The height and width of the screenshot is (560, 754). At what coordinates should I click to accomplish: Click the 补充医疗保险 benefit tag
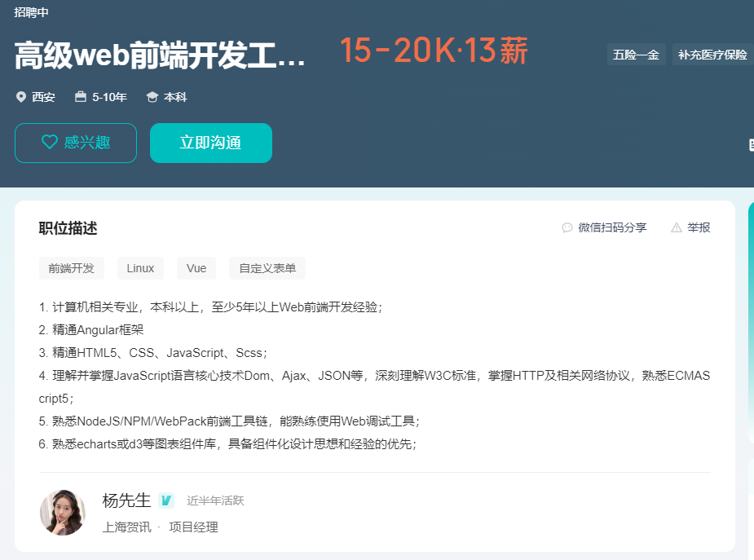[712, 54]
